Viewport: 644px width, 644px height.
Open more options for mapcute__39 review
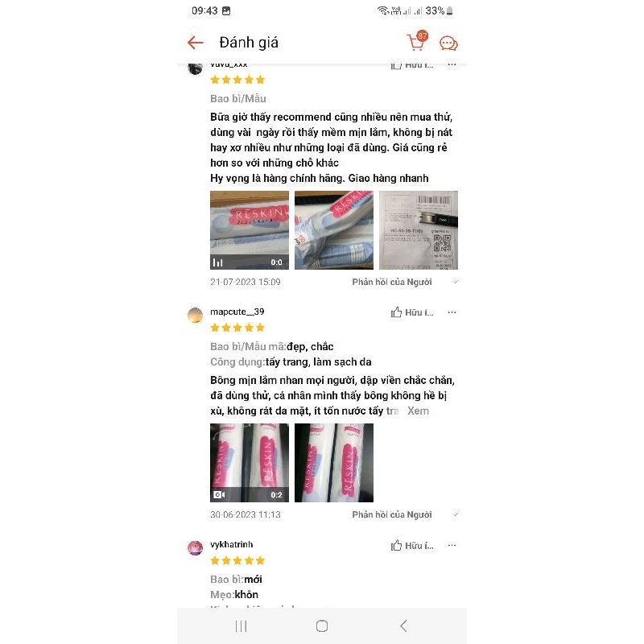(452, 312)
